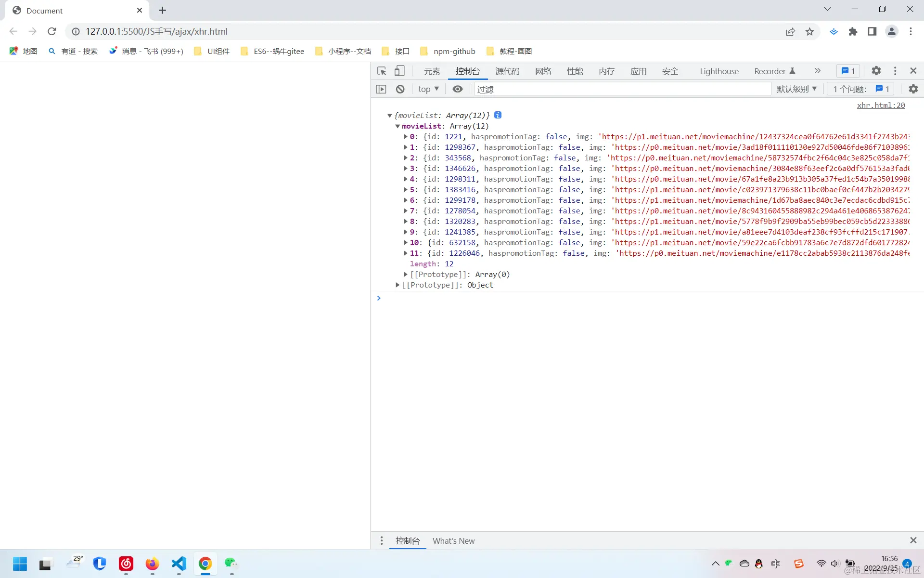Viewport: 924px width, 578px height.
Task: Close the bottom drawer
Action: tap(913, 540)
